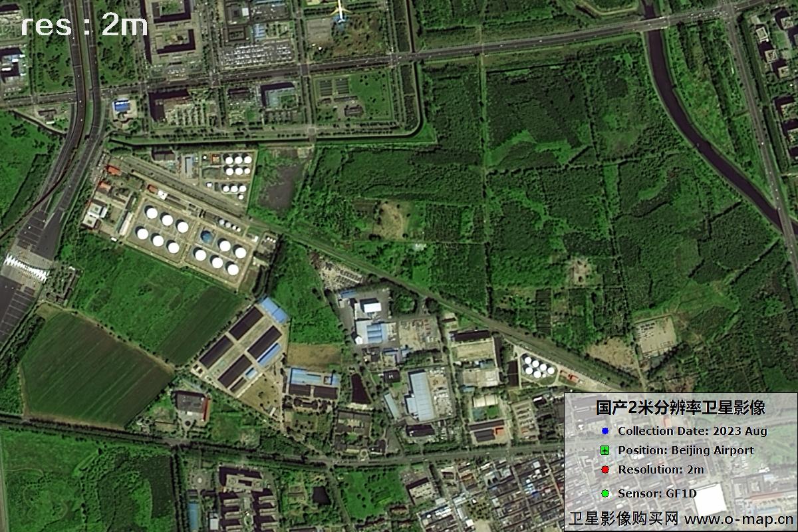Viewport: 798px width, 532px height.
Task: Click the 'Collection Date: 2023 Aug' text
Action: pyautogui.click(x=692, y=431)
